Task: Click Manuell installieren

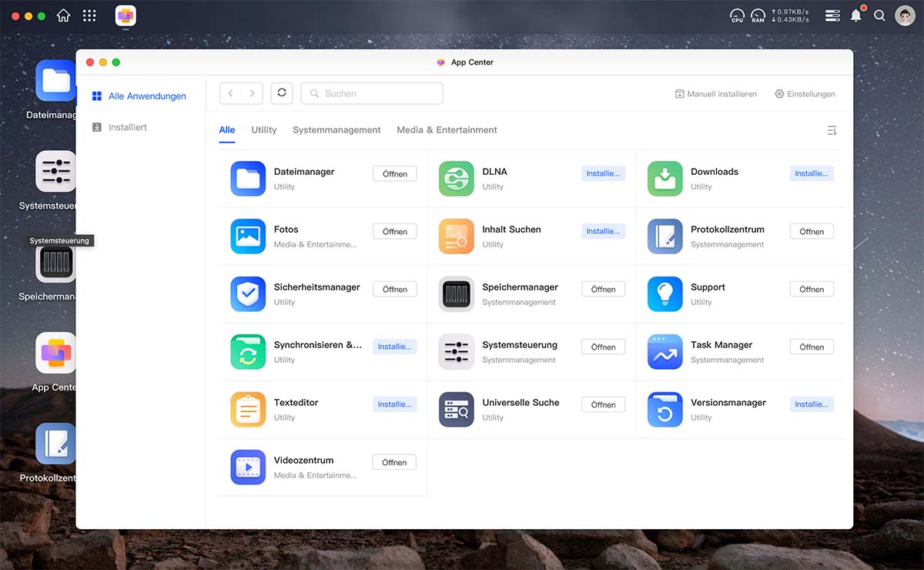Action: pos(715,93)
